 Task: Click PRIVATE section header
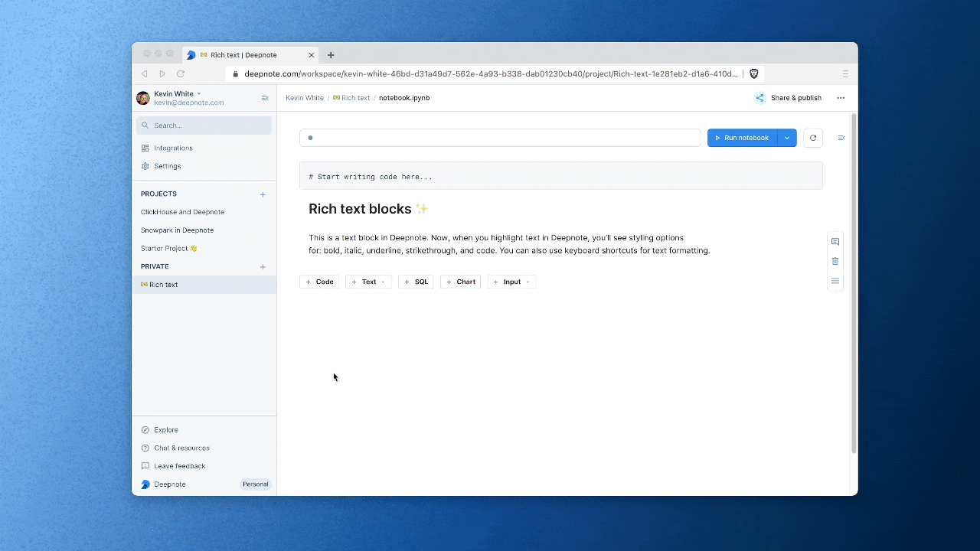(x=155, y=267)
